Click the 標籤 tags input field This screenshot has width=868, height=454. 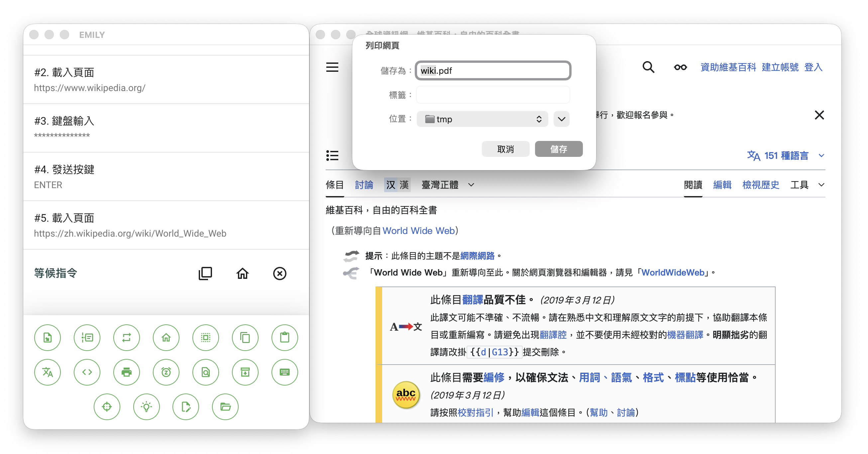click(x=492, y=95)
